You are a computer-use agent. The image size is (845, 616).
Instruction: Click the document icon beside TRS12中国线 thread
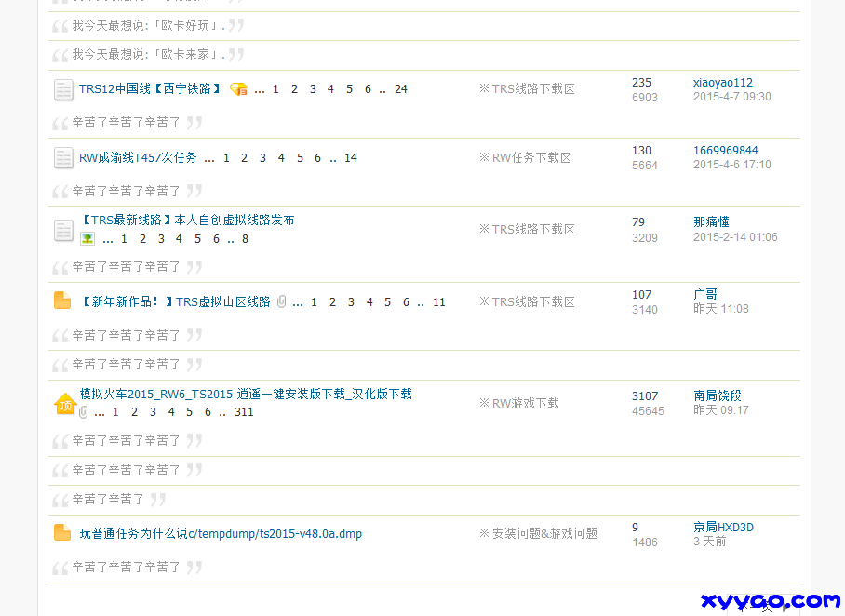(x=62, y=89)
